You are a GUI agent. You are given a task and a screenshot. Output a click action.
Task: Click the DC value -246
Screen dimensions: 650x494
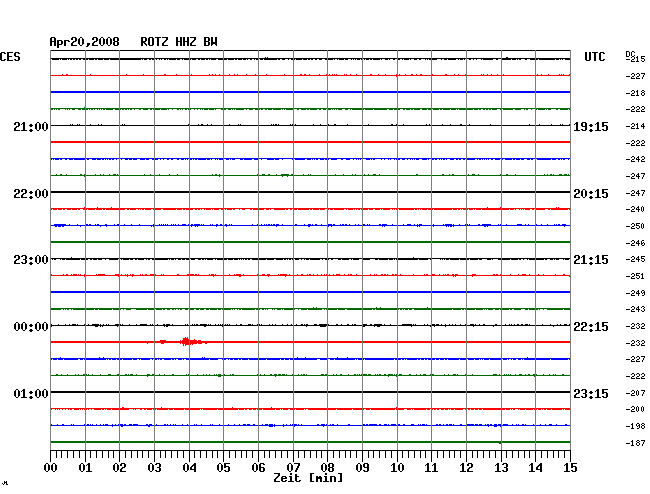[635, 243]
